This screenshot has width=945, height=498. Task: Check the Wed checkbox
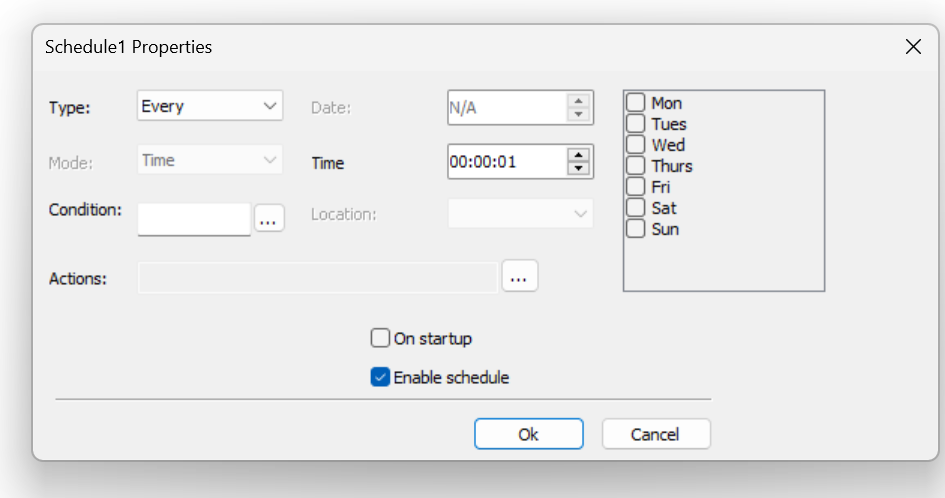635,145
